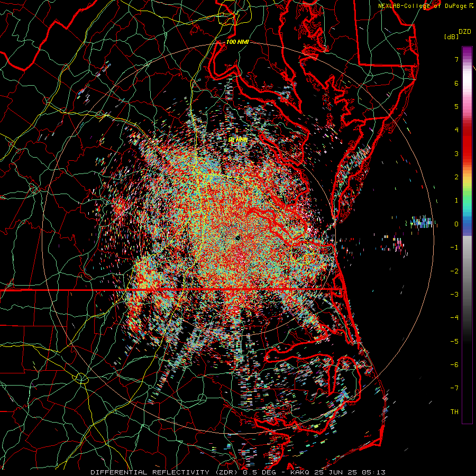Click the 6 dB tick label

[x=456, y=83]
